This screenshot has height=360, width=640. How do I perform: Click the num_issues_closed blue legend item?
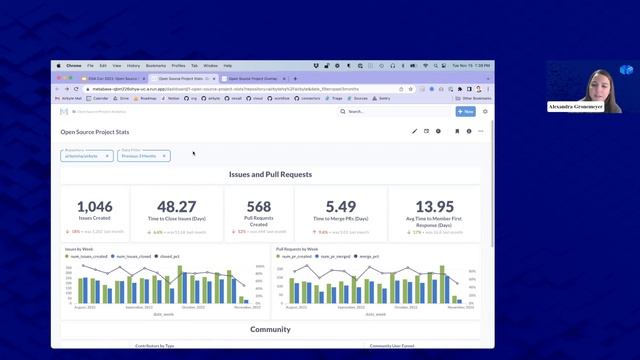tap(131, 256)
